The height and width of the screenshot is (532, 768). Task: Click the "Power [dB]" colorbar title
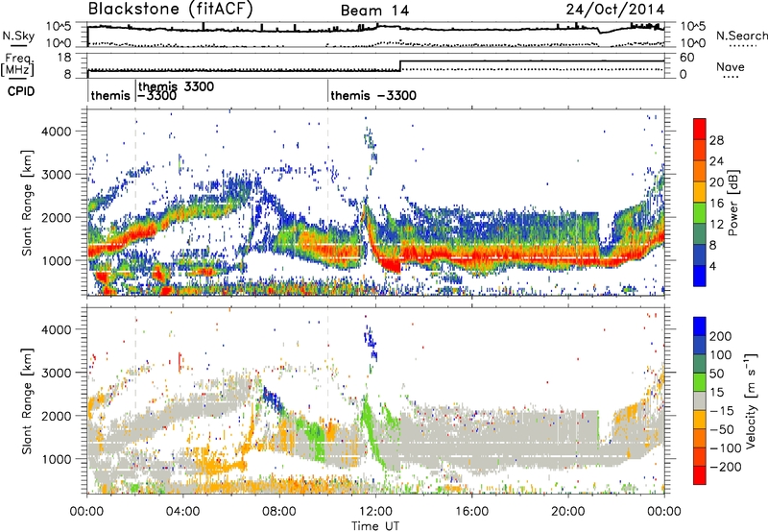point(732,203)
